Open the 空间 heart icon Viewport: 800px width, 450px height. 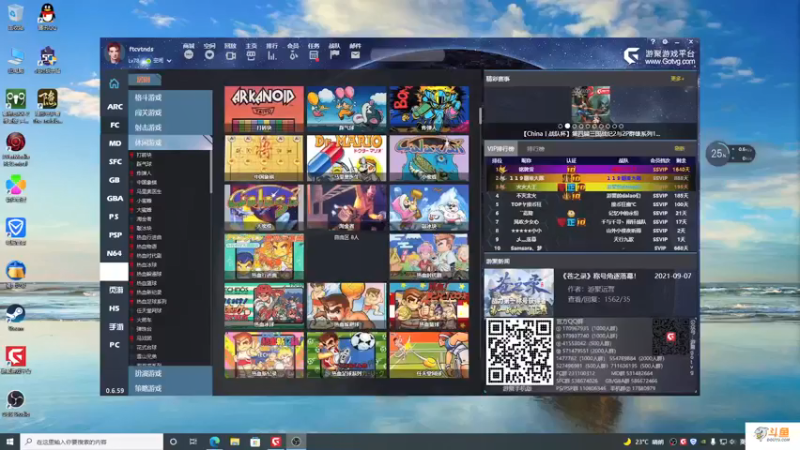coord(209,55)
